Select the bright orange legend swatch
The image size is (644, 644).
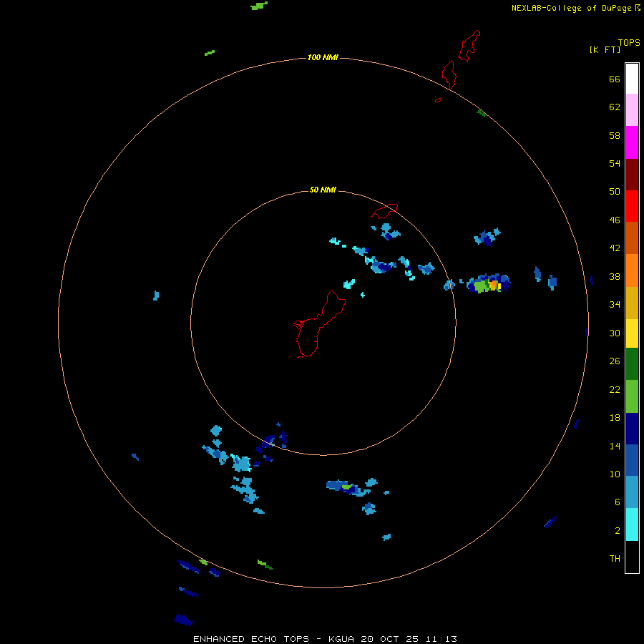coord(632,270)
